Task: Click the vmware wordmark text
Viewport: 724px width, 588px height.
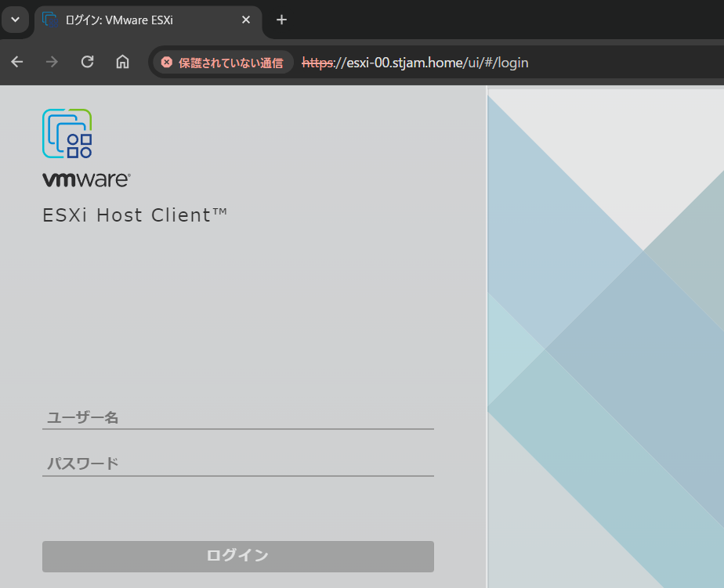Action: pos(86,179)
